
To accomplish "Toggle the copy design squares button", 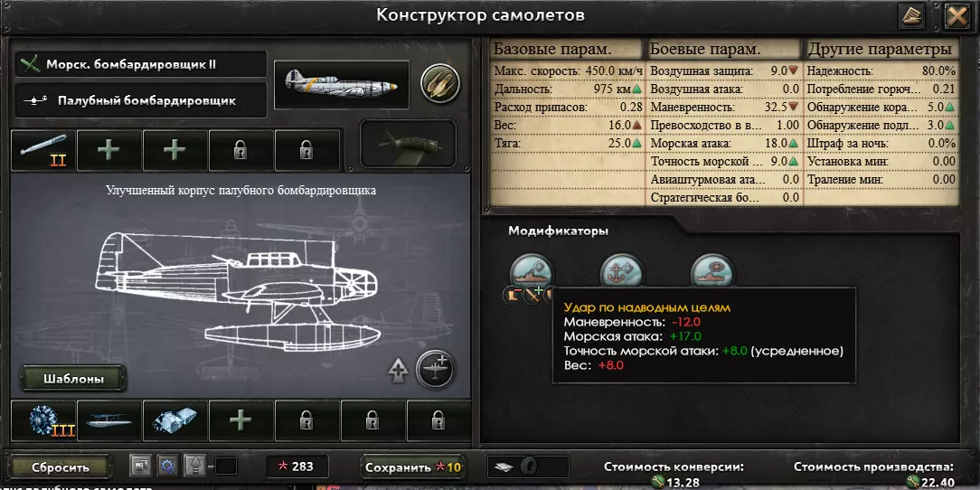I will [x=141, y=466].
